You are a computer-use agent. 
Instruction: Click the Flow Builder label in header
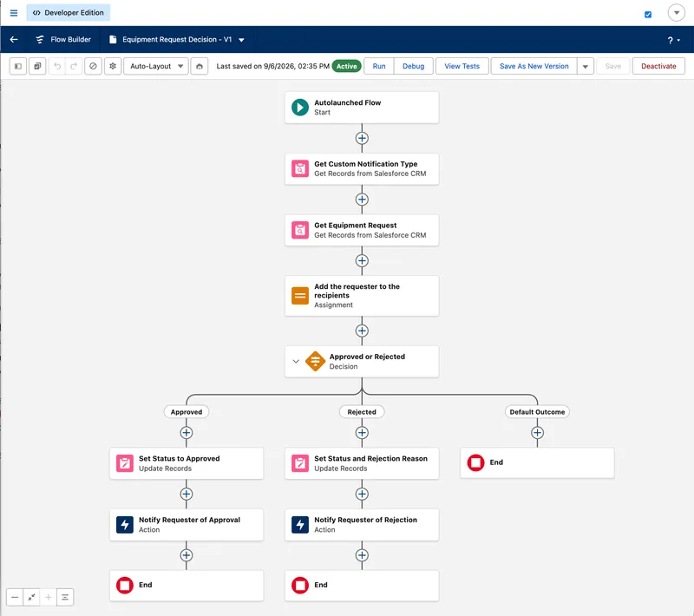click(x=70, y=39)
